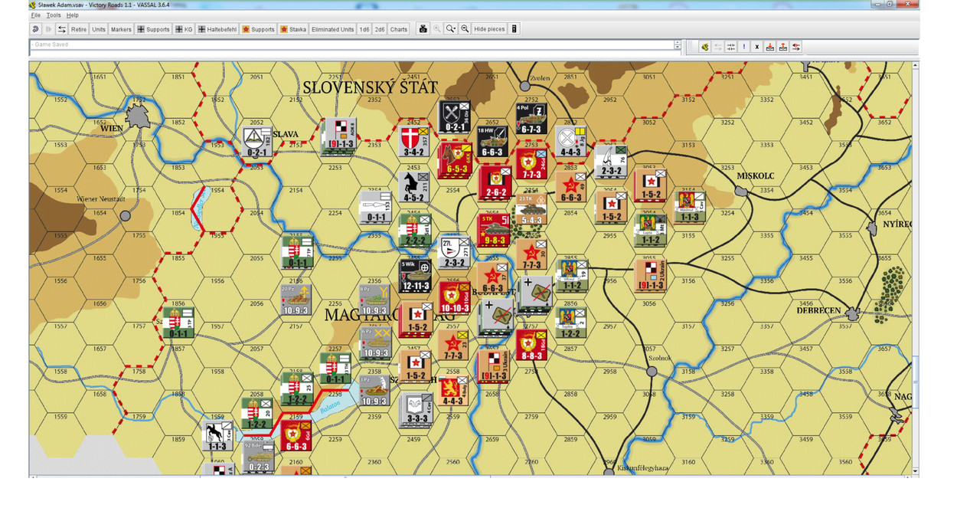Select the crossed-hammers 0-2-1 black counter
Screen dimensions: 980x531
pos(454,116)
